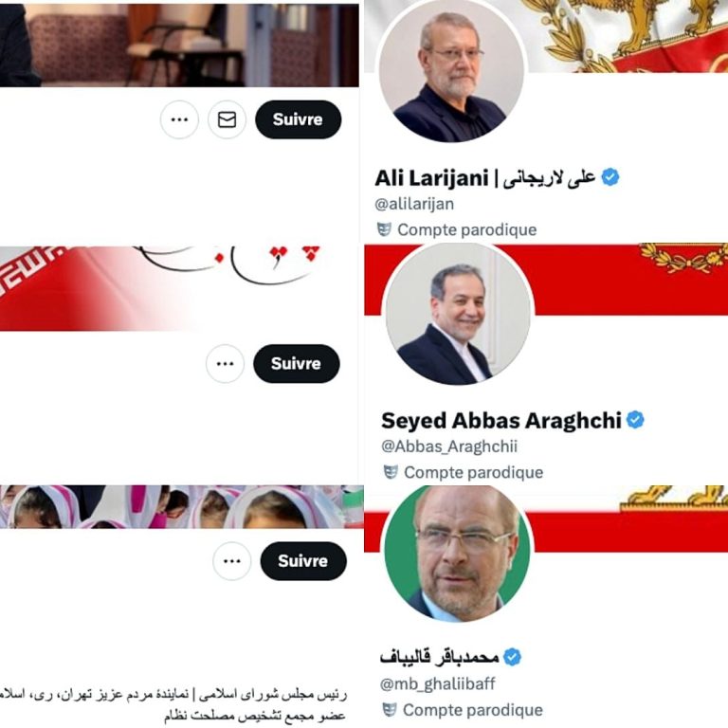The image size is (728, 728).
Task: Open Ali Larijani's profile picture
Action: pyautogui.click(x=451, y=69)
